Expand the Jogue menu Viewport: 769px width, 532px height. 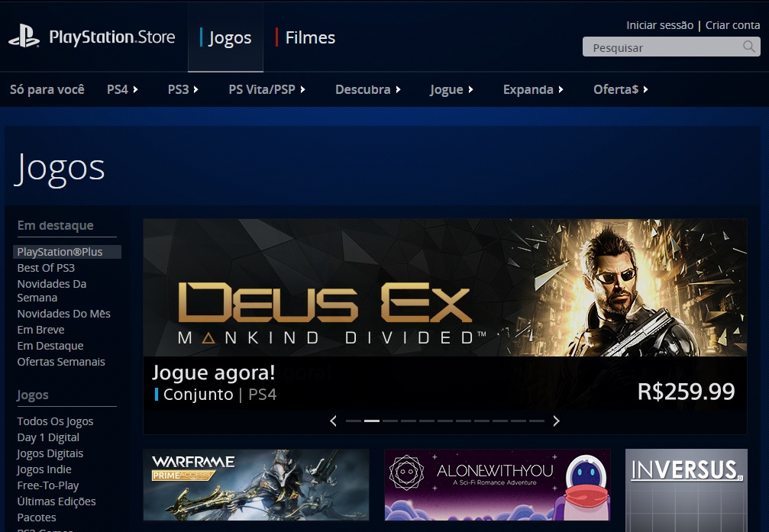click(x=451, y=89)
